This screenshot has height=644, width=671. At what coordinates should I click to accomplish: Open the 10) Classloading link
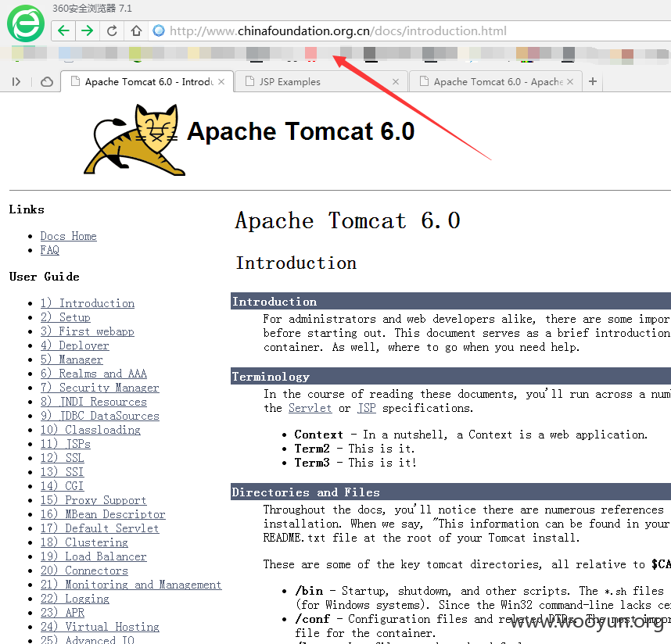90,430
